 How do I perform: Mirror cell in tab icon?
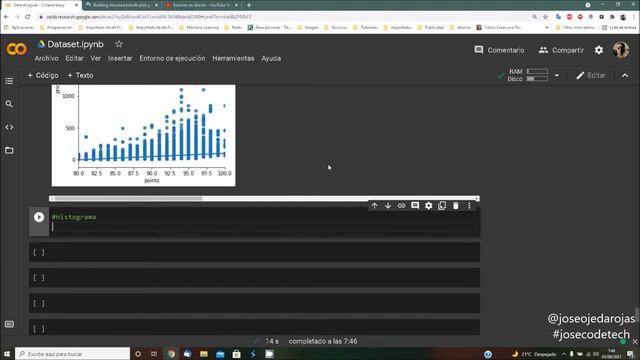point(442,206)
